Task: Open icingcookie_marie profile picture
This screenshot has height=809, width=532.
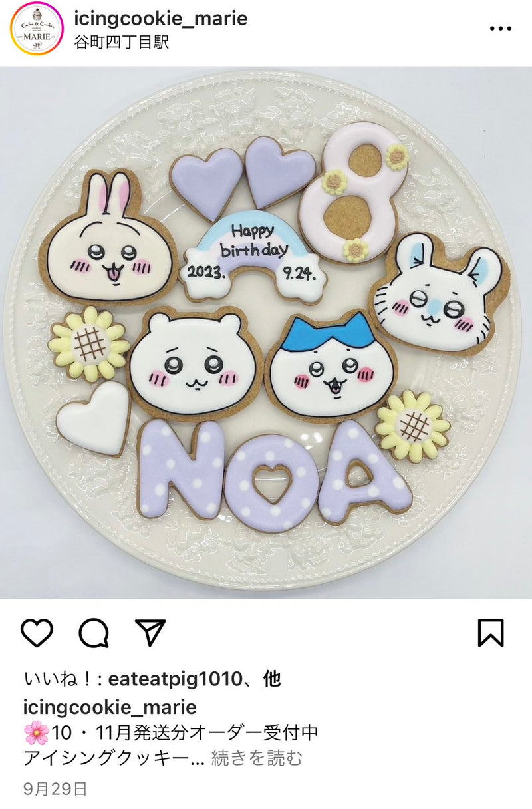Action: click(x=37, y=29)
